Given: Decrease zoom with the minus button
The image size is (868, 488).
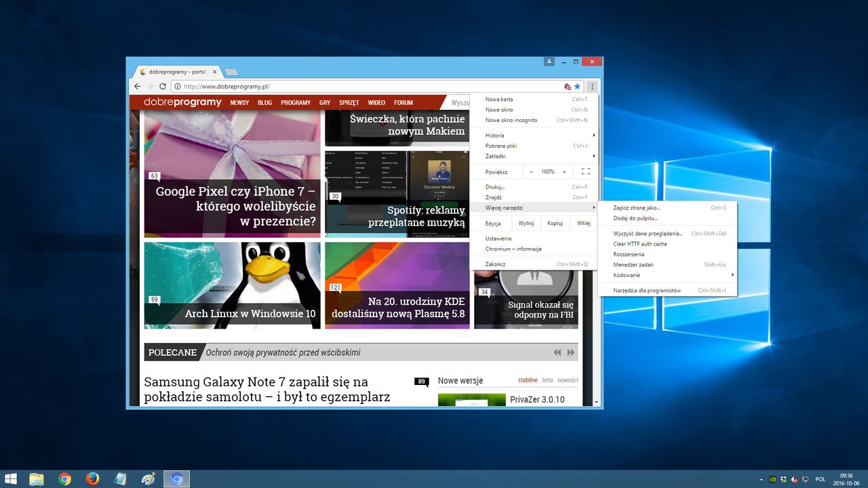Looking at the screenshot, I should tap(531, 171).
